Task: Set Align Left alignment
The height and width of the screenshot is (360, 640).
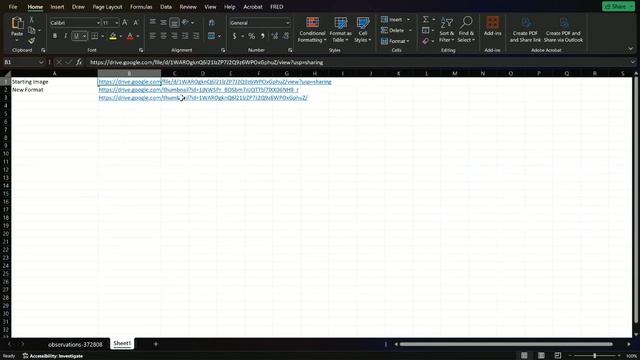Action: click(153, 36)
